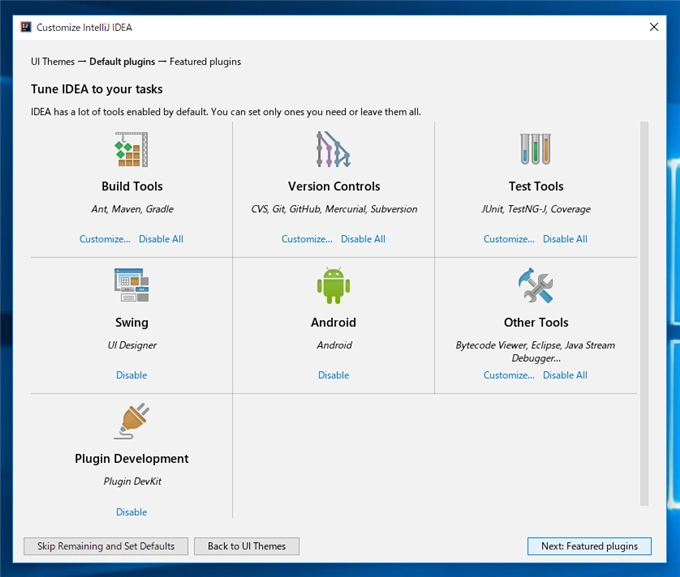The image size is (680, 577).
Task: Click the 'Plugin DevKit' description
Action: coord(132,482)
